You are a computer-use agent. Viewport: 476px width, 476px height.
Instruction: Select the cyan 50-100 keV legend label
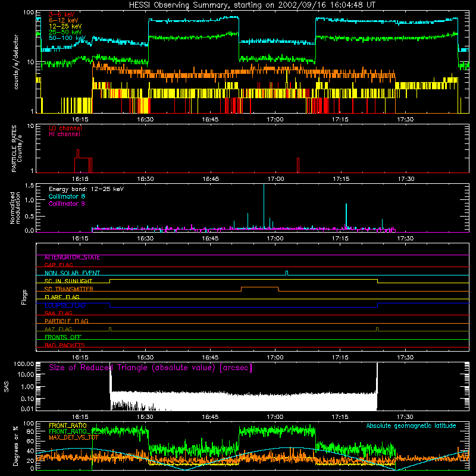67,38
